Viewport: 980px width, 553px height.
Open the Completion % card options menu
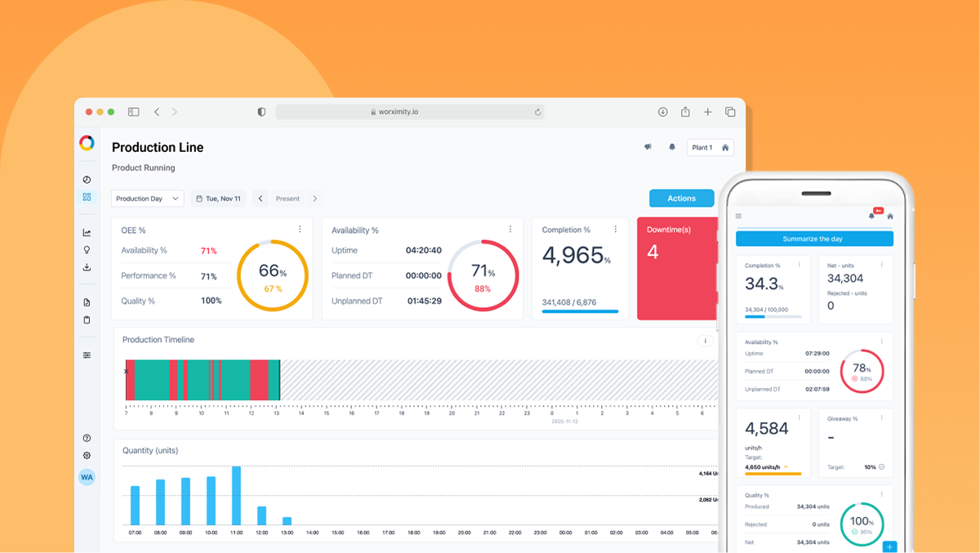616,230
